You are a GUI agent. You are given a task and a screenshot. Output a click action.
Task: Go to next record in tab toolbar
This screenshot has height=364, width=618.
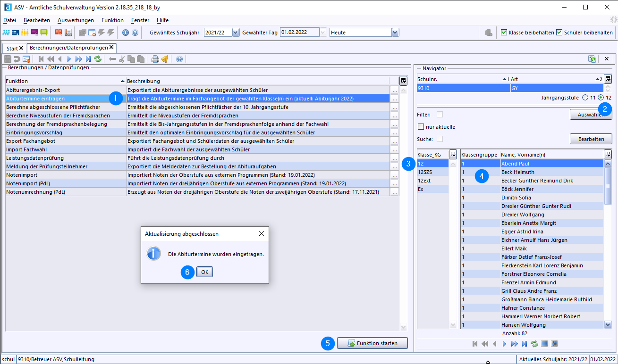coord(69,59)
